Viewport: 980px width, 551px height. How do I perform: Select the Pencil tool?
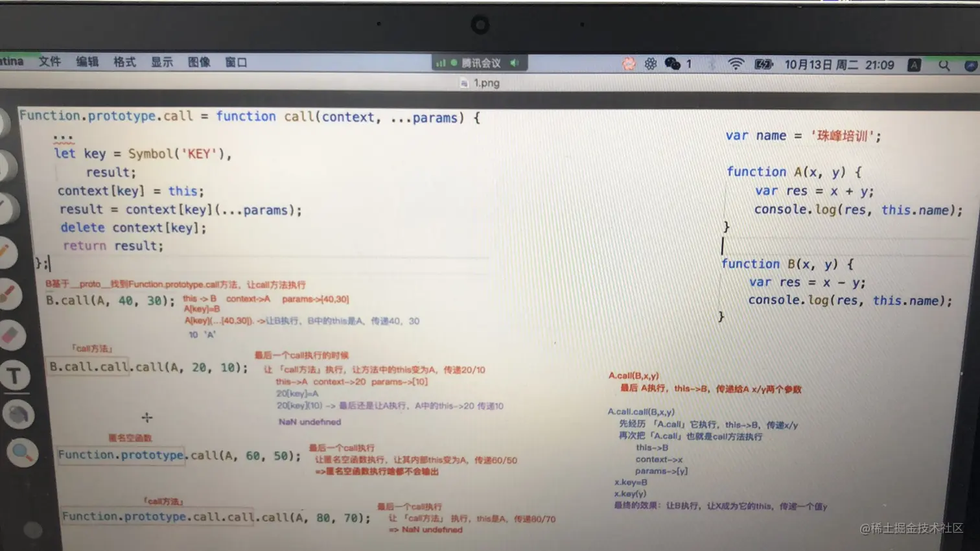(5, 253)
